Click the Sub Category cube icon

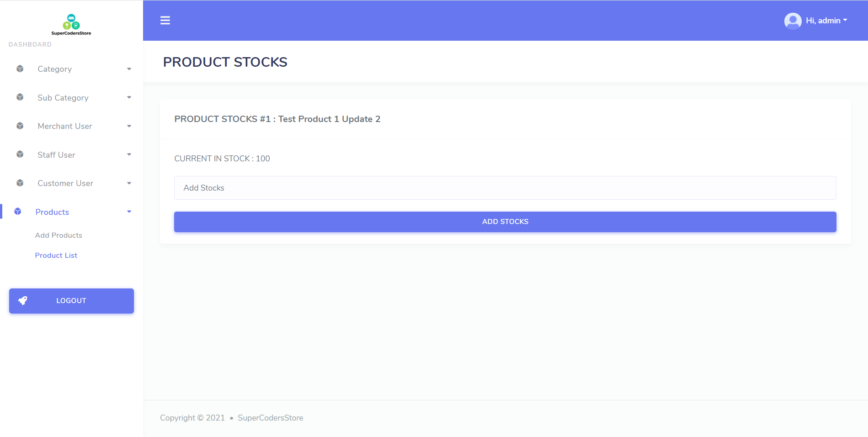(20, 97)
